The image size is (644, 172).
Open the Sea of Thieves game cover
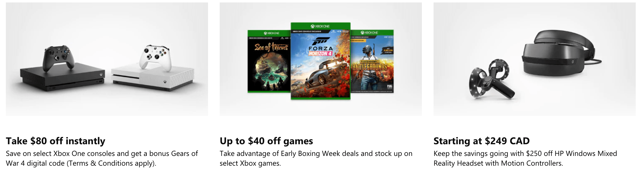click(269, 61)
